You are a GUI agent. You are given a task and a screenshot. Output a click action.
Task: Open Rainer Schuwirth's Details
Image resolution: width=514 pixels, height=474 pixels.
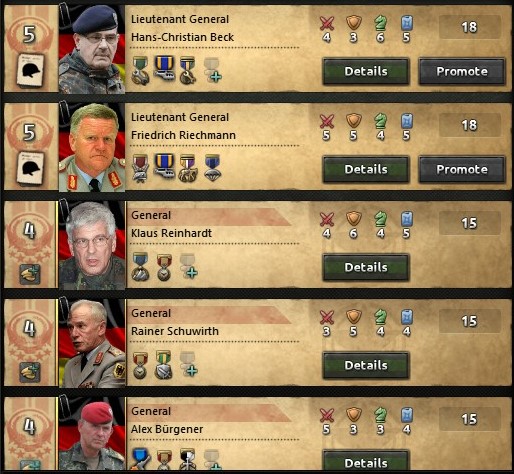click(366, 365)
